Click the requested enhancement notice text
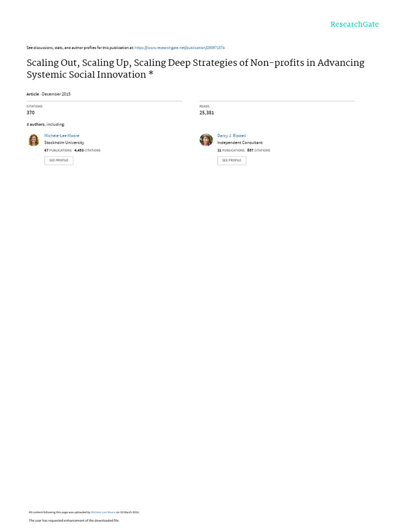Viewport: 399px width, 532px height. [x=74, y=521]
